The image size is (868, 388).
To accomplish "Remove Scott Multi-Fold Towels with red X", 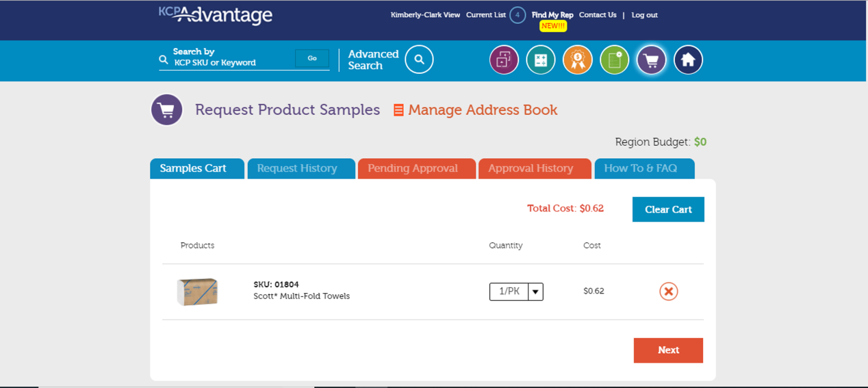I will (x=668, y=292).
